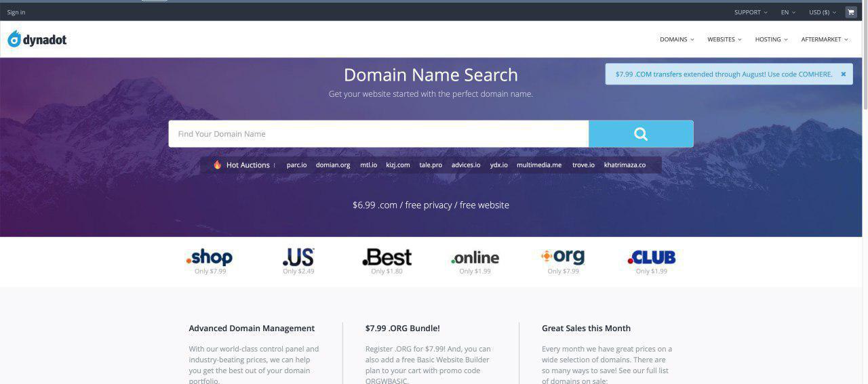Click the Only $7.99 price under .shop
Image resolution: width=868 pixels, height=384 pixels.
210,271
